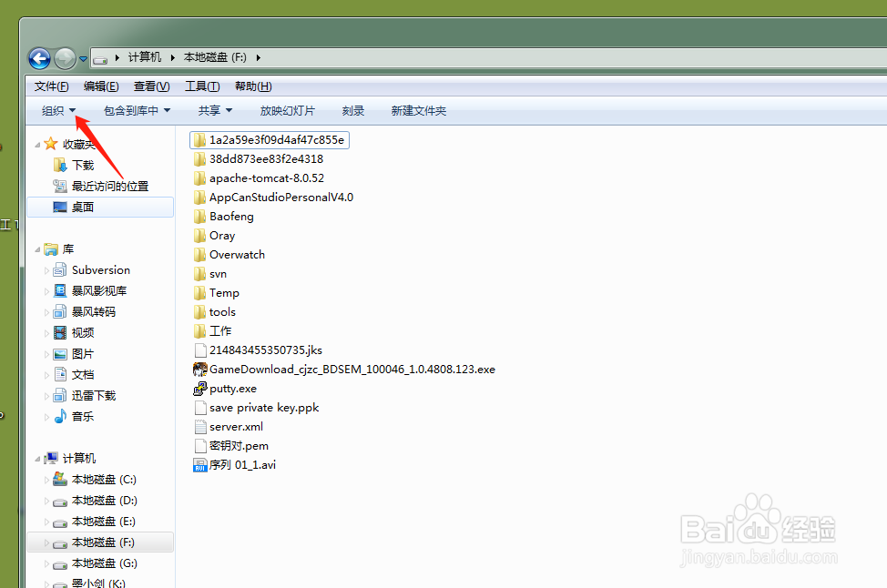Select the Temp folder
This screenshot has width=887, height=588.
[x=217, y=293]
